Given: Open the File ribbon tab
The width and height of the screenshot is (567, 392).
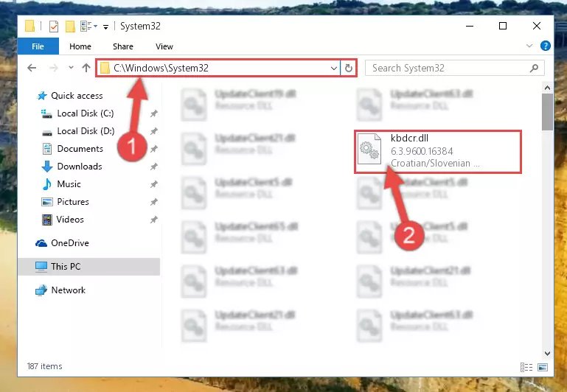Looking at the screenshot, I should [38, 46].
